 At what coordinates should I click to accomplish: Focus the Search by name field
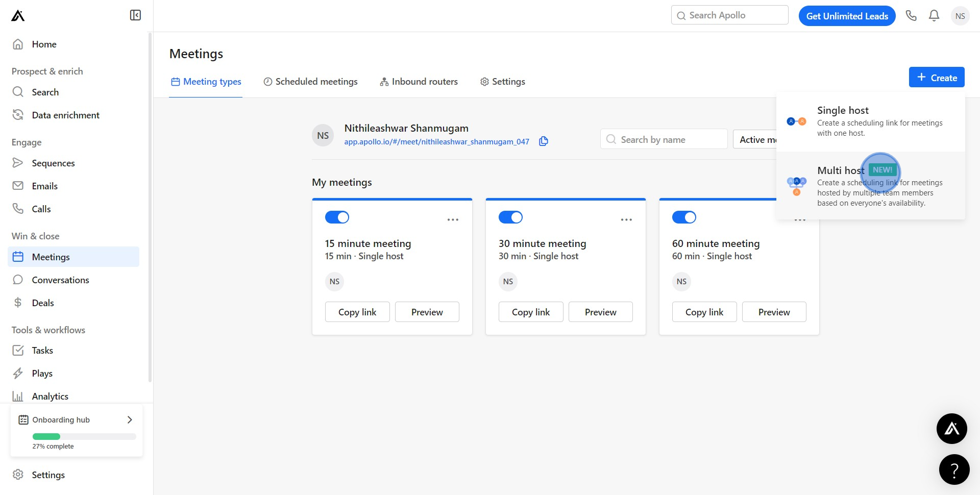click(x=664, y=139)
